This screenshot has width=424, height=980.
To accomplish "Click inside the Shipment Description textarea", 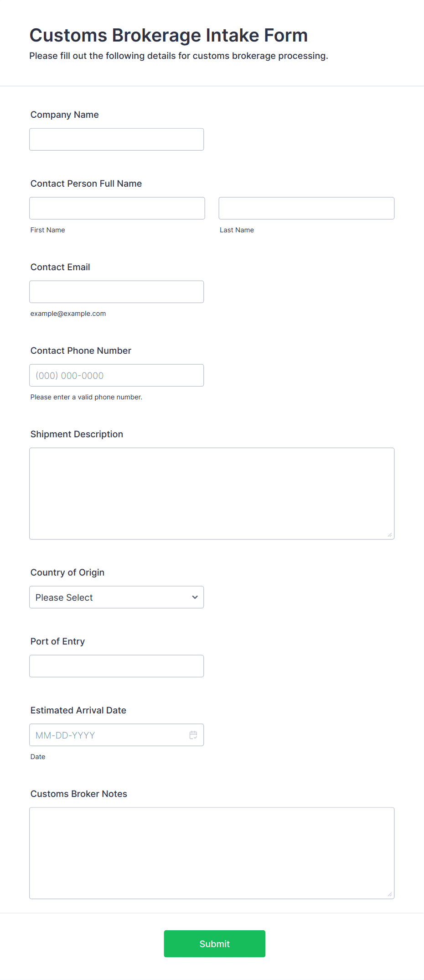I will pos(212,493).
